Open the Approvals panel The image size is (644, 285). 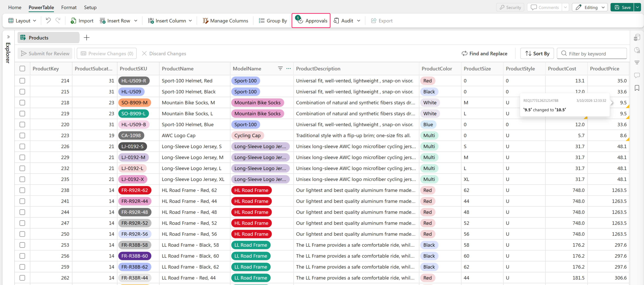pos(311,21)
